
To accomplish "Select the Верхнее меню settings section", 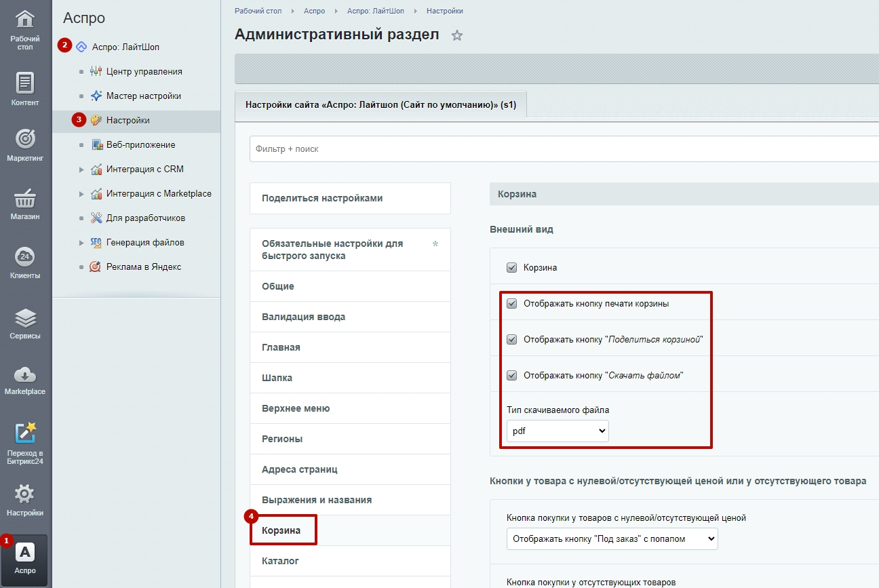I will coord(350,408).
